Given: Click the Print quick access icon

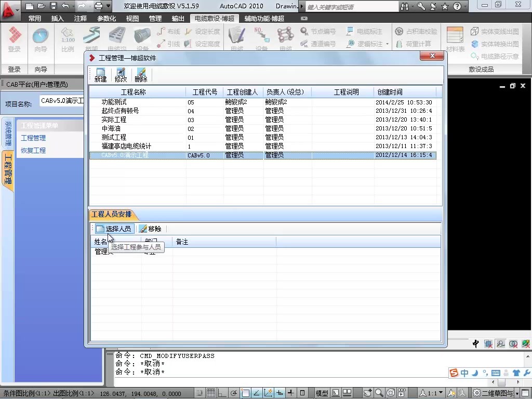Looking at the screenshot, I should tap(98, 6).
